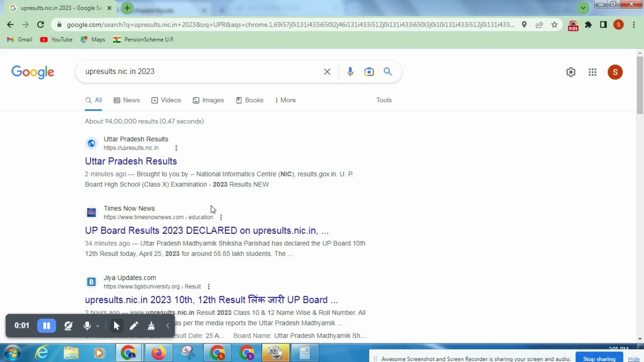Launch Internet Explorer from the taskbar
The image size is (644, 362).
click(42, 353)
